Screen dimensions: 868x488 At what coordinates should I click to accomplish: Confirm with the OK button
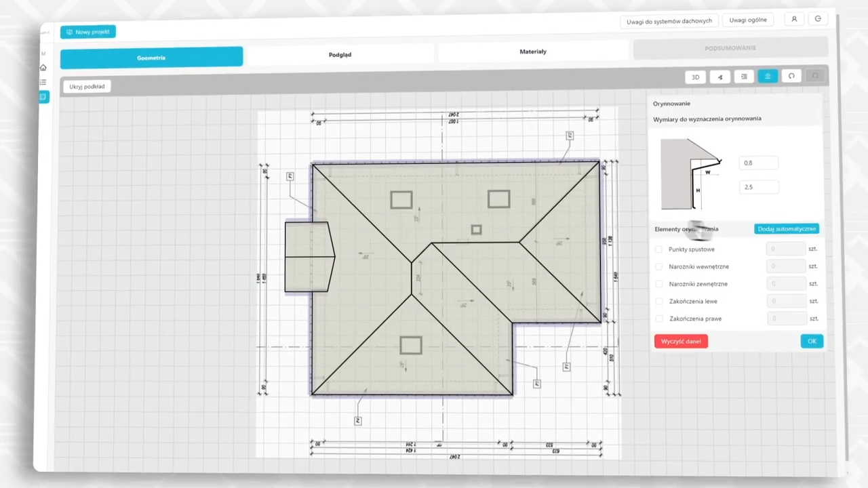tap(812, 341)
